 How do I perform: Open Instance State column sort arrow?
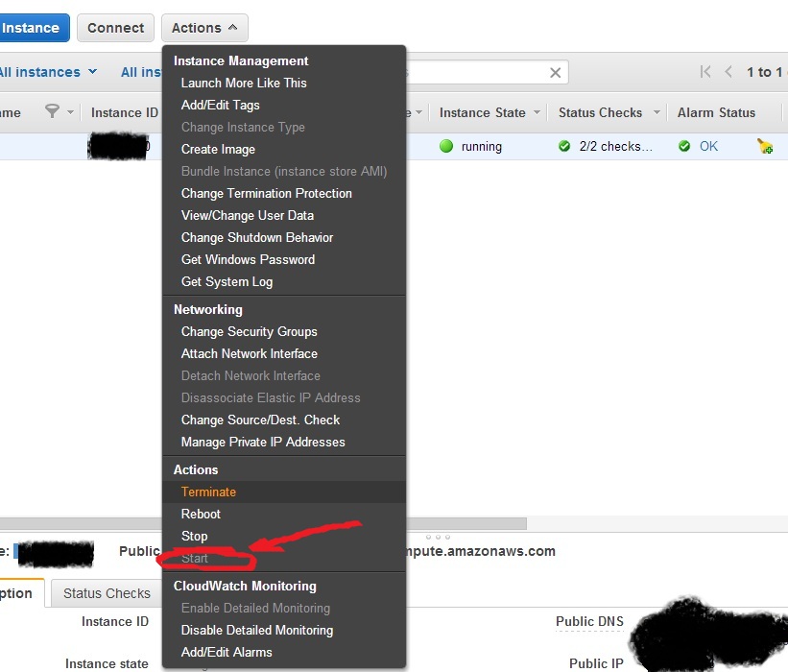pos(537,112)
